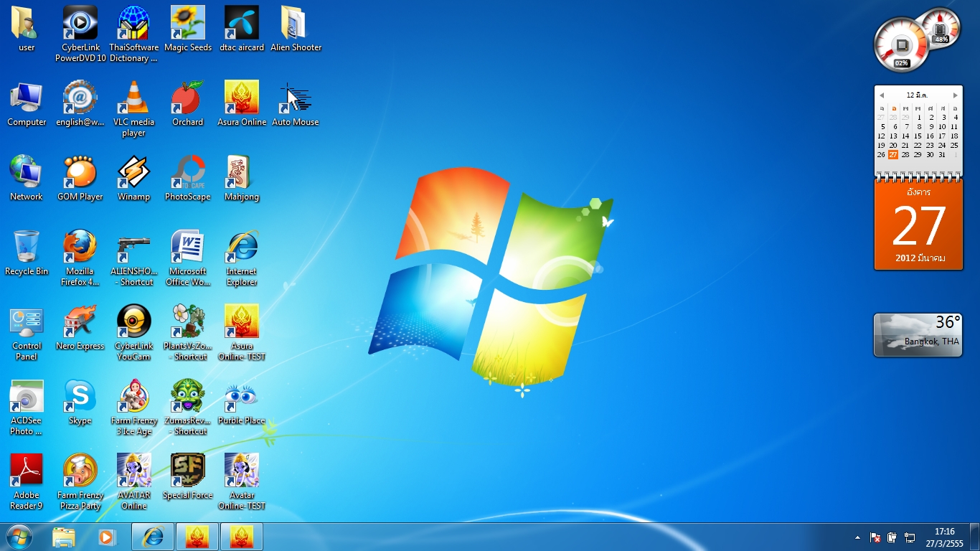Viewport: 980px width, 551px height.
Task: Show hidden tray icons arrow
Action: (x=857, y=537)
